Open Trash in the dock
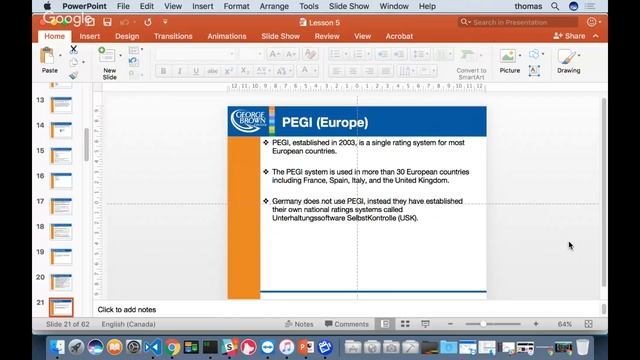 coord(582,347)
